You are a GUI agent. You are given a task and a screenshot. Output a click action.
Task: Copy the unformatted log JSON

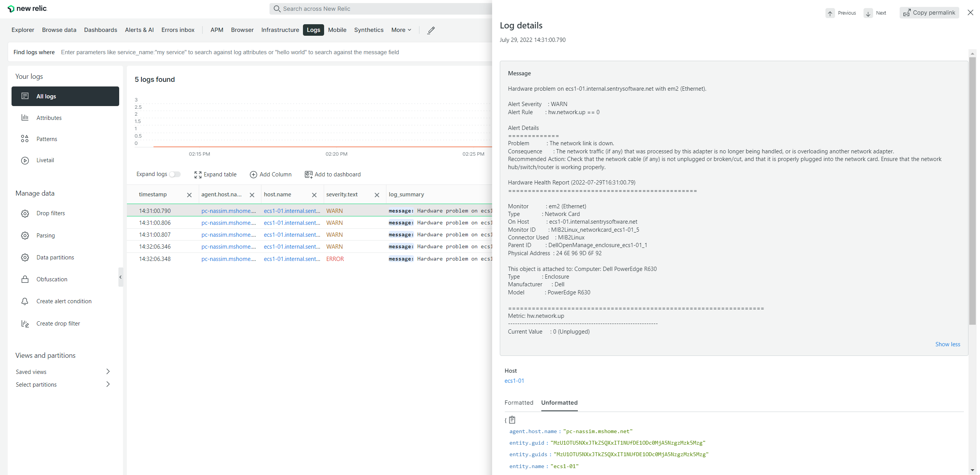[512, 420]
